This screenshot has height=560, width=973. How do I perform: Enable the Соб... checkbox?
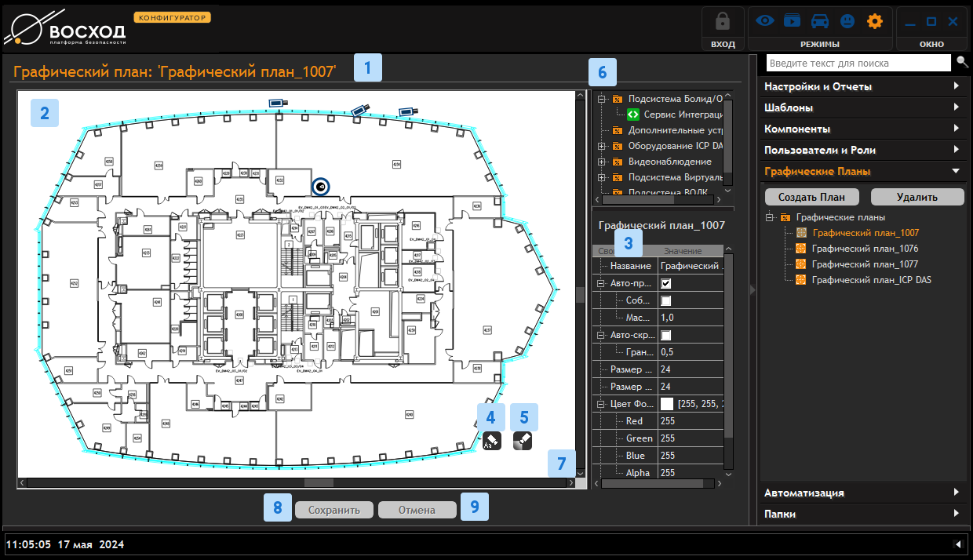click(x=666, y=301)
